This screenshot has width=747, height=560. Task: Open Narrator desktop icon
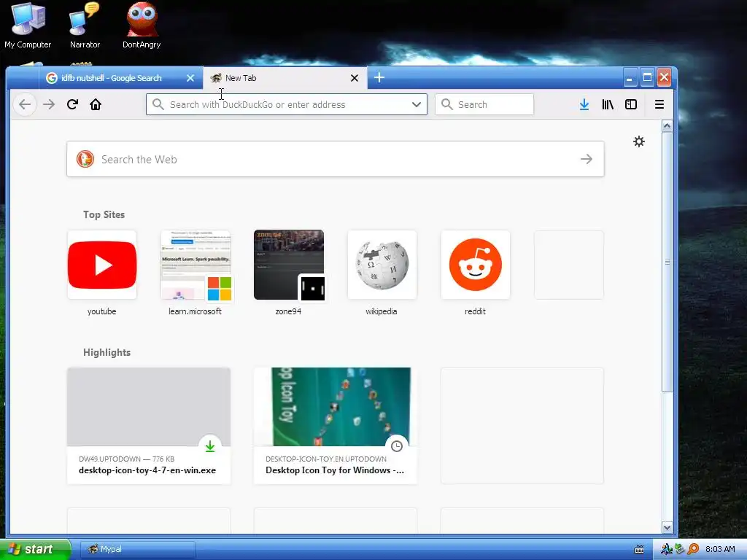pyautogui.click(x=85, y=26)
